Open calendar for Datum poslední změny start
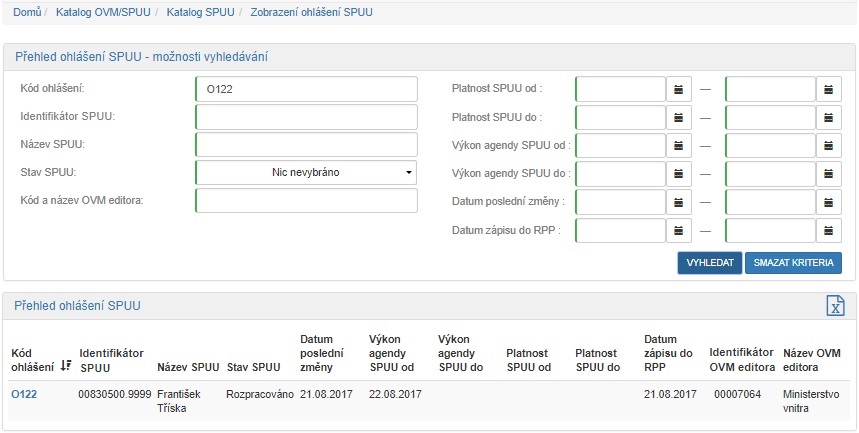 click(x=679, y=201)
